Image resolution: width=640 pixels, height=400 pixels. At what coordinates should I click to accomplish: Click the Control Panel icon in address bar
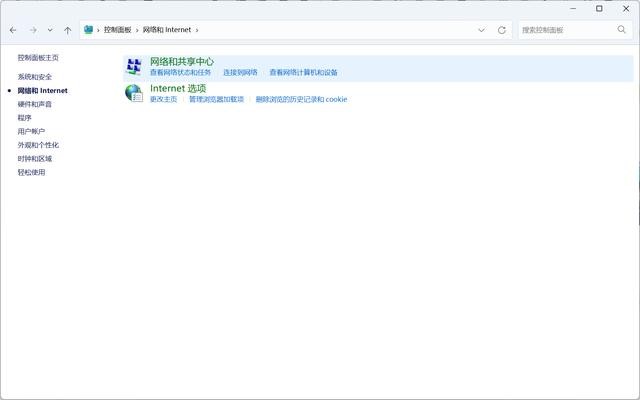pyautogui.click(x=88, y=29)
